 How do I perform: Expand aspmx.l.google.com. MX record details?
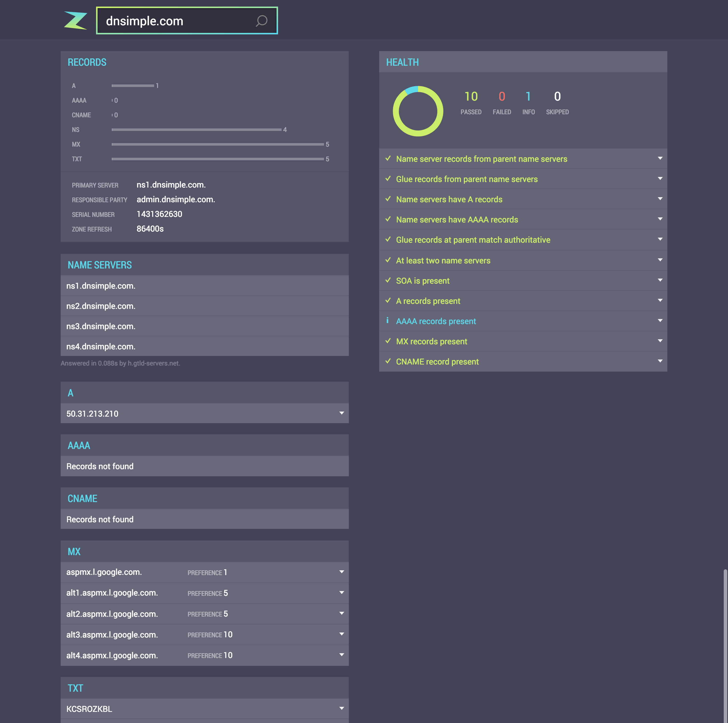point(342,572)
